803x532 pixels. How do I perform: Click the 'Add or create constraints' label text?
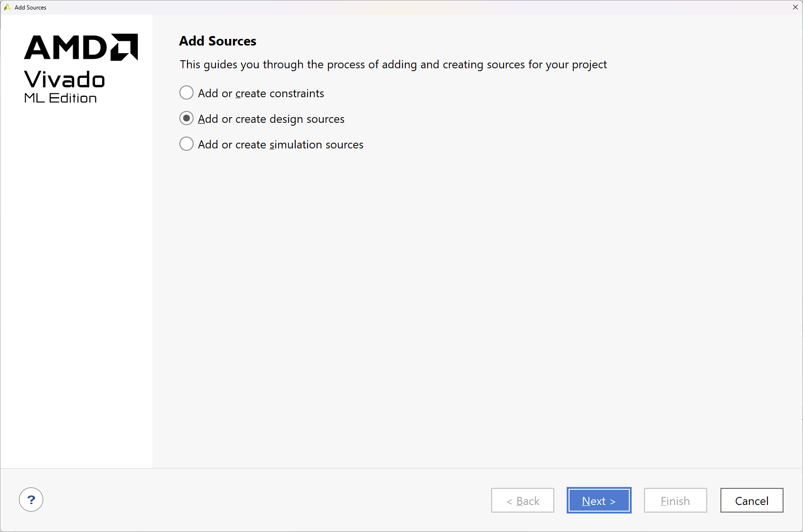[x=261, y=93]
